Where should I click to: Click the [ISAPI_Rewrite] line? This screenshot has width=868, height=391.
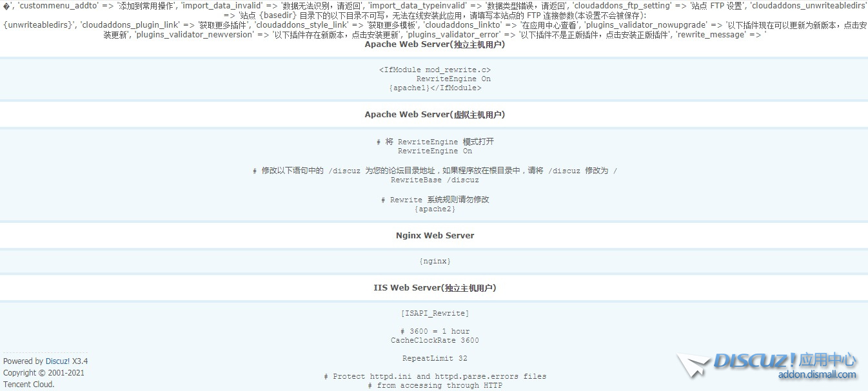(x=435, y=314)
